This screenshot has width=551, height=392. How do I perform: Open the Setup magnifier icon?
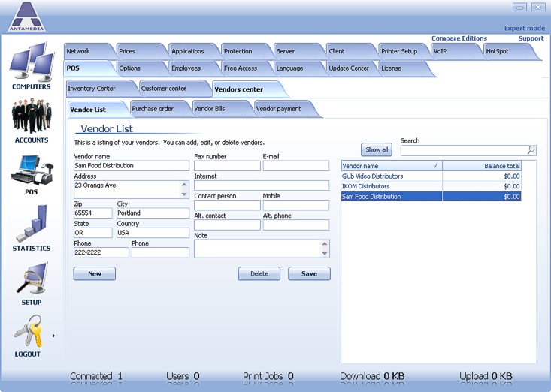[x=32, y=278]
